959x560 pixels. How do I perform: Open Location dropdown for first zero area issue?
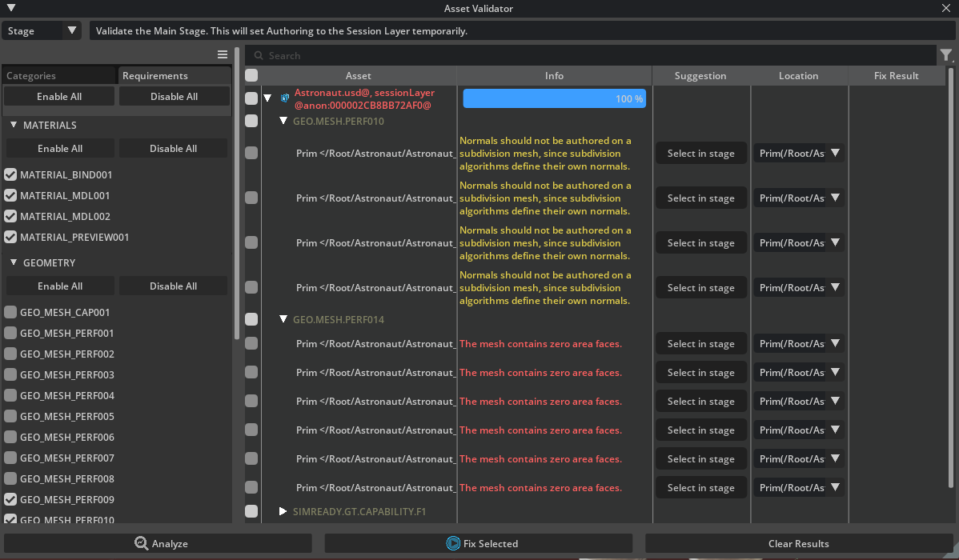click(x=799, y=343)
